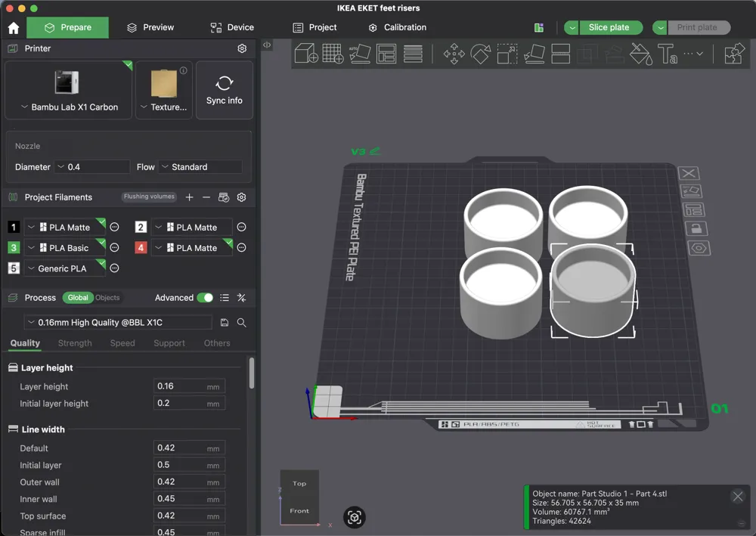Viewport: 756px width, 536px height.
Task: Open layout view icon near Slice plate
Action: [539, 27]
